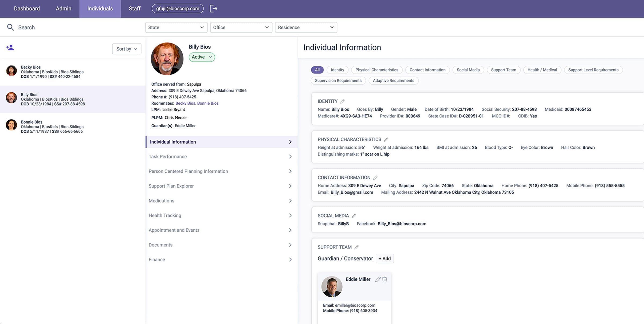Open the State dropdown filter
Screen dimensions: 644x324
point(177,27)
